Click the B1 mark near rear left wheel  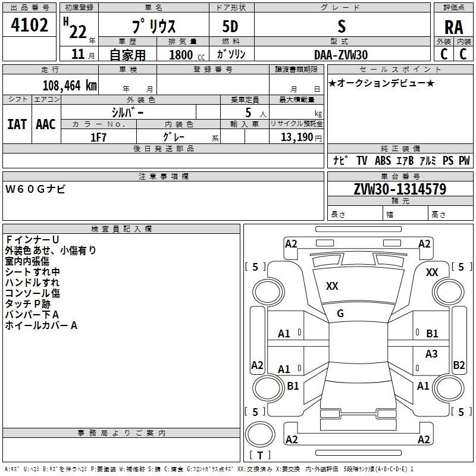tap(293, 386)
